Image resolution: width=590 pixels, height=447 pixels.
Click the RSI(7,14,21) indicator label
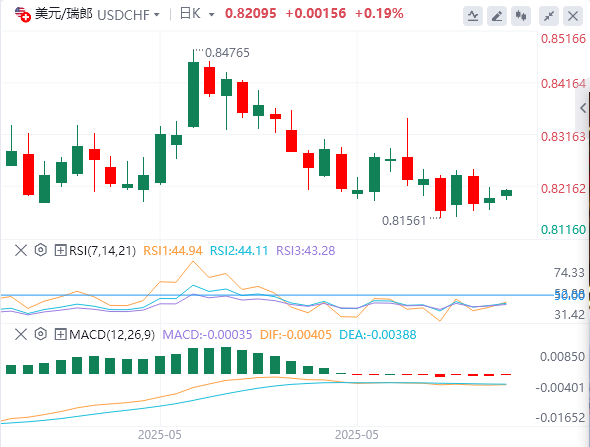(102, 251)
